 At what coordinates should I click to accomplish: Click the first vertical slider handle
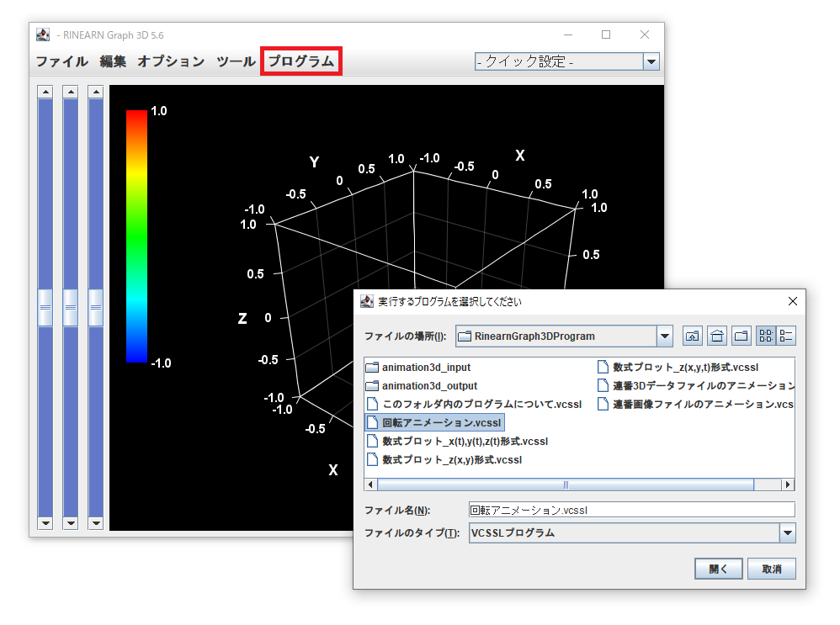point(45,307)
